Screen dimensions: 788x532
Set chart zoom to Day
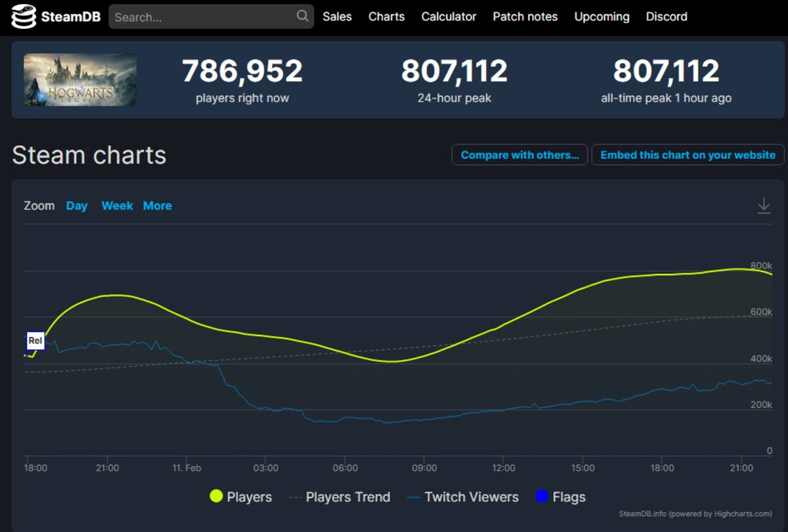[x=77, y=206]
